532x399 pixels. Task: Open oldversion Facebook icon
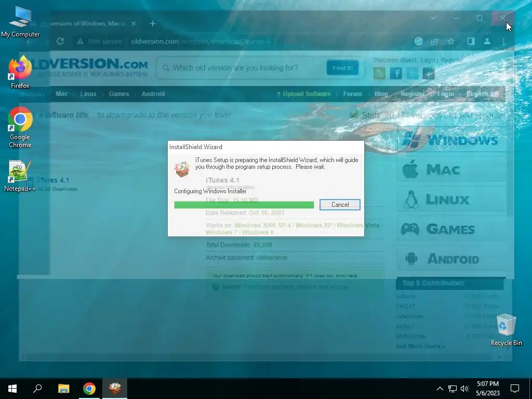[x=396, y=73]
